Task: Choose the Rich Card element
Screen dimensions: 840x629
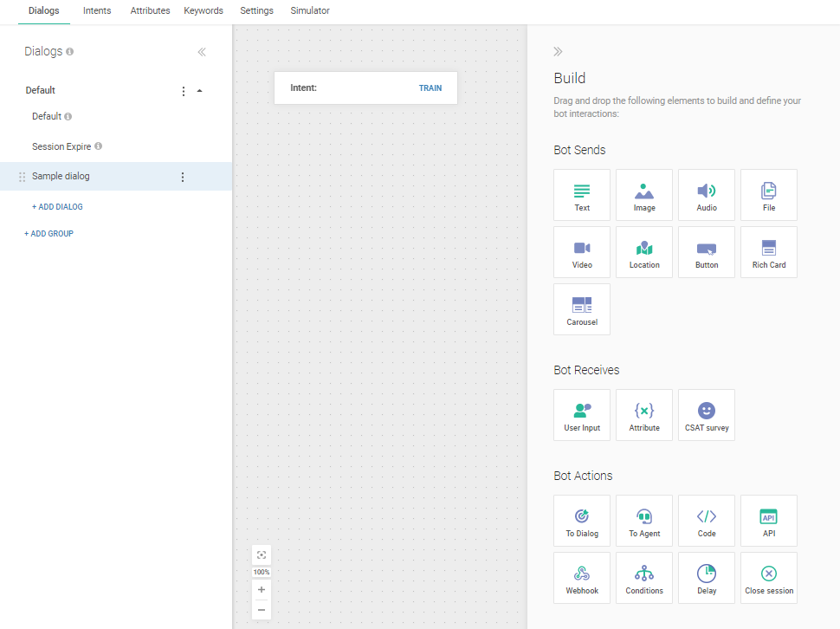Action: pyautogui.click(x=769, y=252)
